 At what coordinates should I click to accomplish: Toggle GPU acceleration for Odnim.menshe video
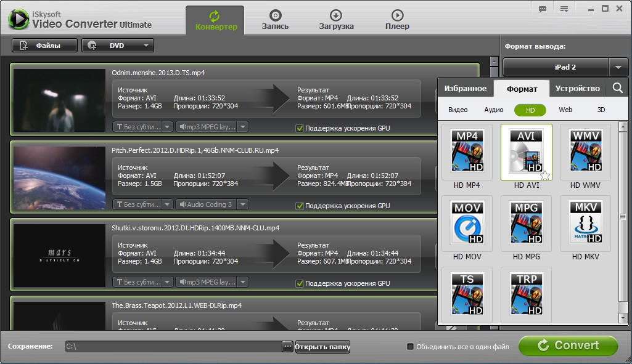point(300,128)
